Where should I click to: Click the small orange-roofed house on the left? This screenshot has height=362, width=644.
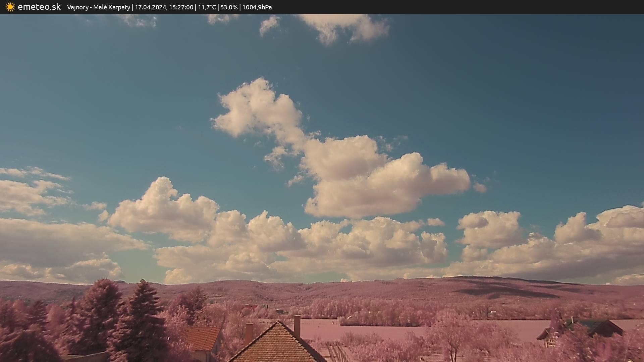point(203,338)
